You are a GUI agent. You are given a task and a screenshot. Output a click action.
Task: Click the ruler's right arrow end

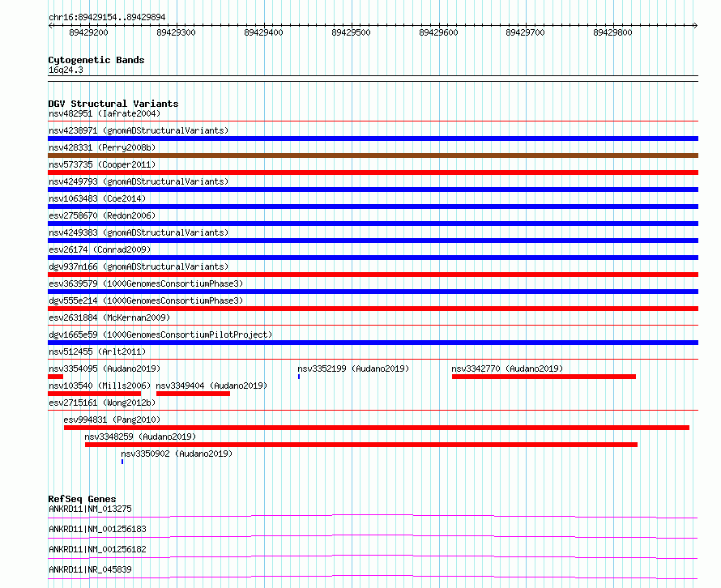pyautogui.click(x=696, y=26)
